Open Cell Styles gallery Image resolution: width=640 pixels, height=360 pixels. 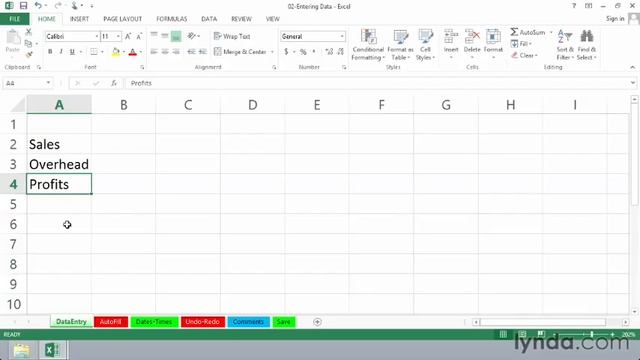[425, 45]
